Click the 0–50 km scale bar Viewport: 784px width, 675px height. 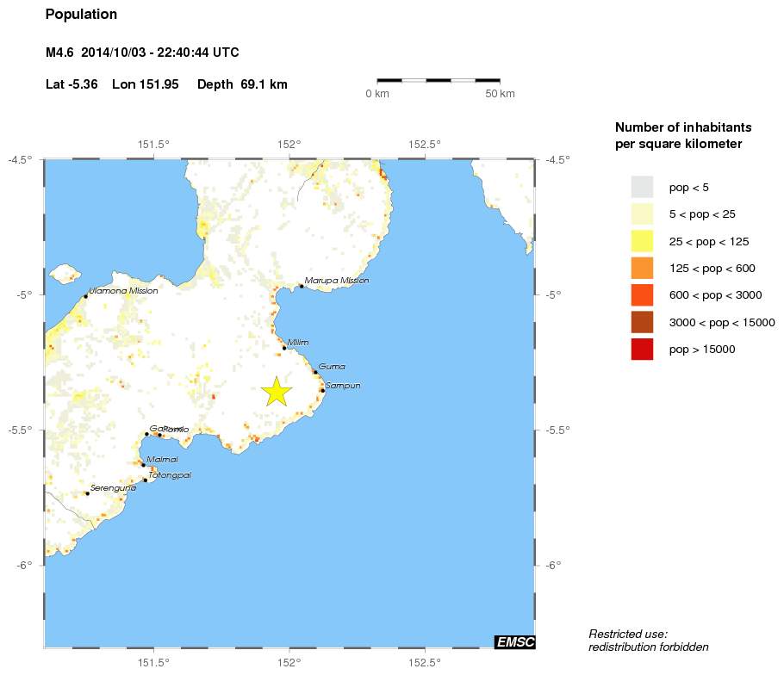[439, 81]
